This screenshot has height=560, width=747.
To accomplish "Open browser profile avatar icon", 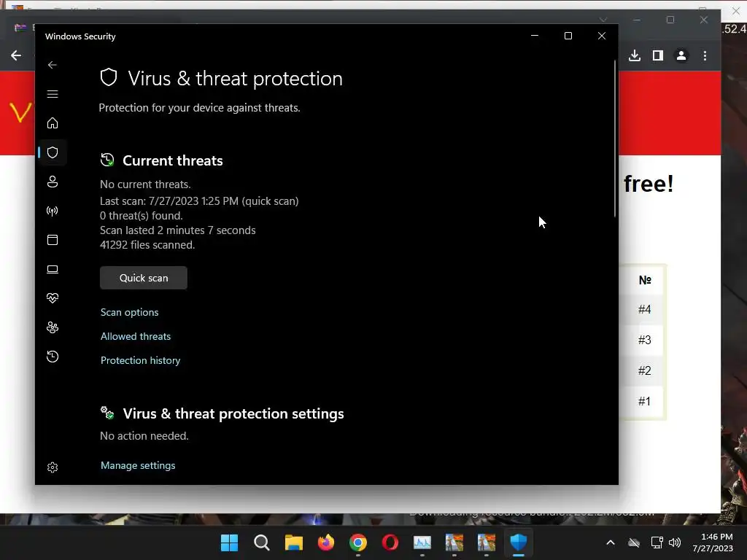I will click(681, 55).
